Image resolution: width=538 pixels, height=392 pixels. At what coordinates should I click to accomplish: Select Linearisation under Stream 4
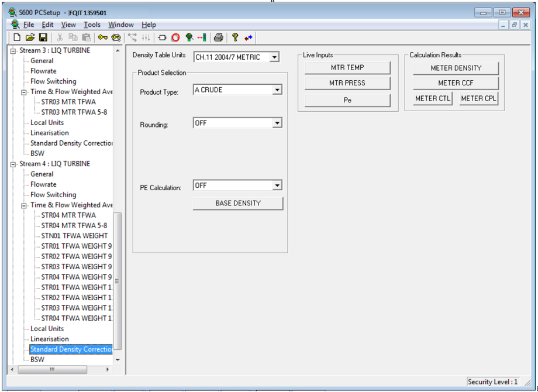click(x=49, y=339)
